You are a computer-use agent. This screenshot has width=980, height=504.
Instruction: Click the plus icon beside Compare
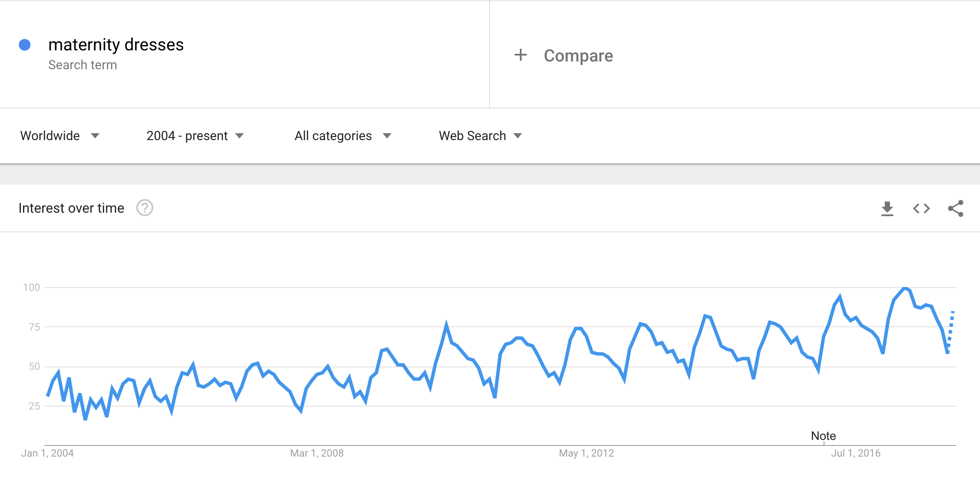520,55
